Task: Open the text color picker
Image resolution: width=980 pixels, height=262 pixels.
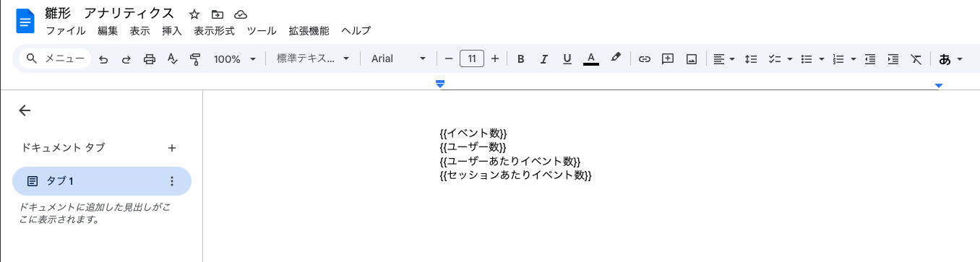Action: [x=590, y=58]
